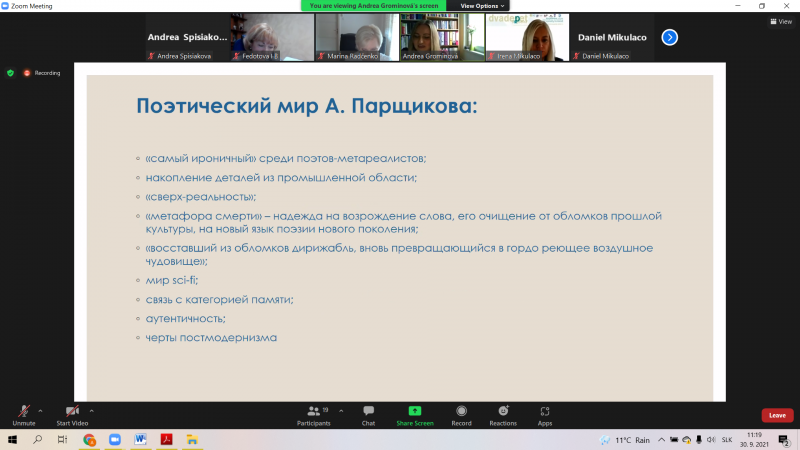Click the green encryption shield icon

(11, 73)
